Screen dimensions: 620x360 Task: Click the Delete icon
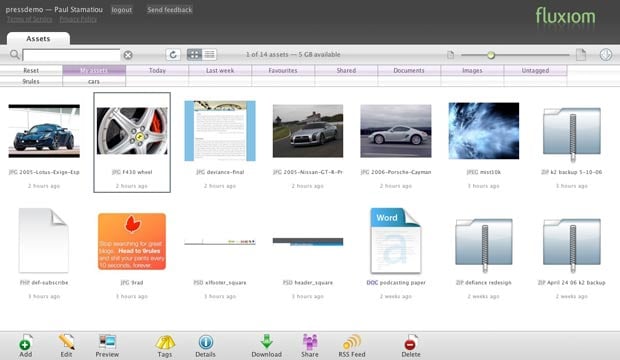[411, 343]
